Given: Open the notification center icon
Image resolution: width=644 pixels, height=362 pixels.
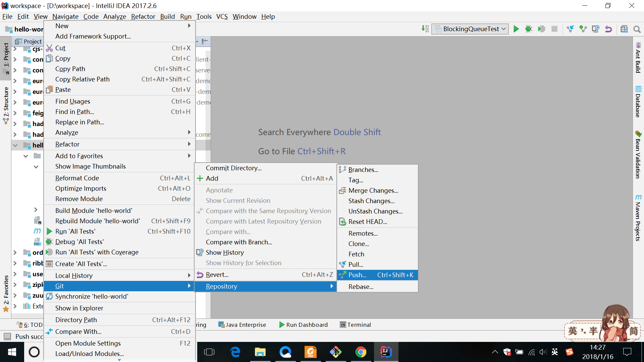Looking at the screenshot, I should [x=627, y=352].
